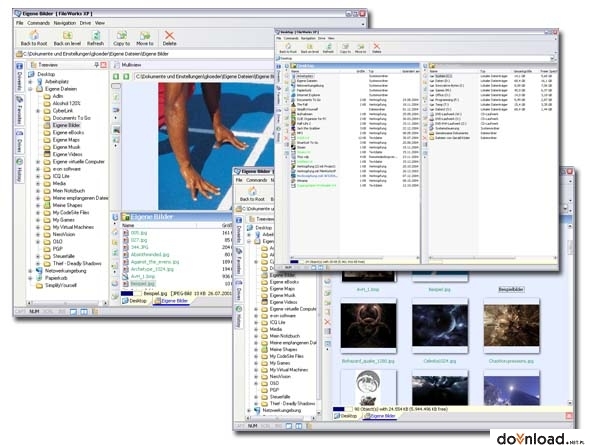
Task: Click vertical scrollbar of bottom-right thumbnail pane
Action: (x=570, y=313)
